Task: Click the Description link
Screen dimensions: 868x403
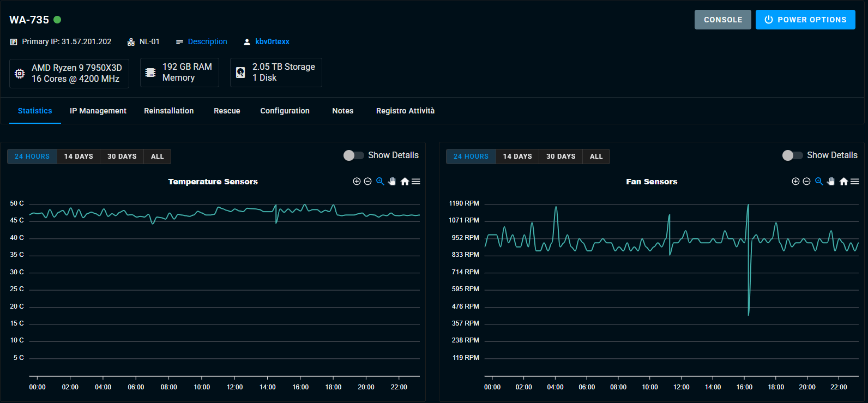Action: pos(207,41)
